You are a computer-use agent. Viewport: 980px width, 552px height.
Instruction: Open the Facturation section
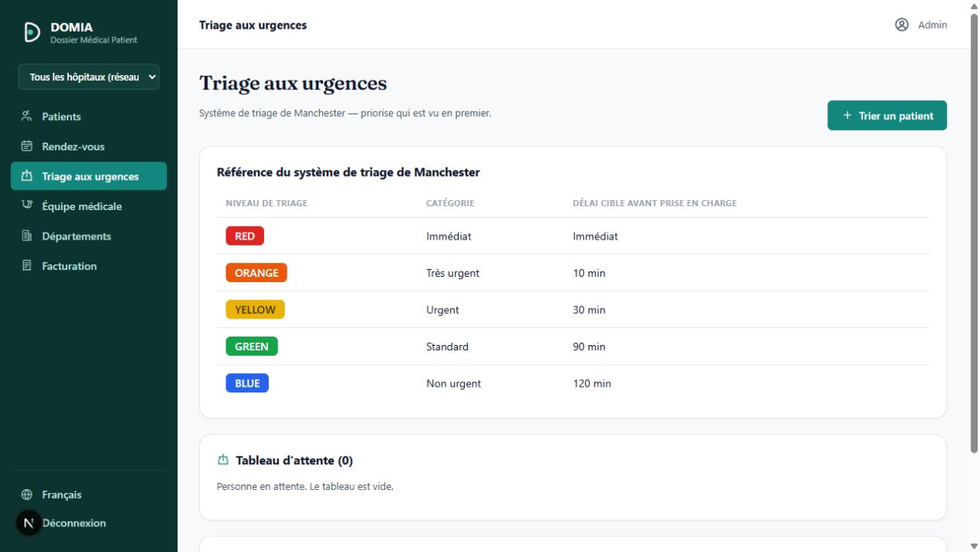point(89,265)
